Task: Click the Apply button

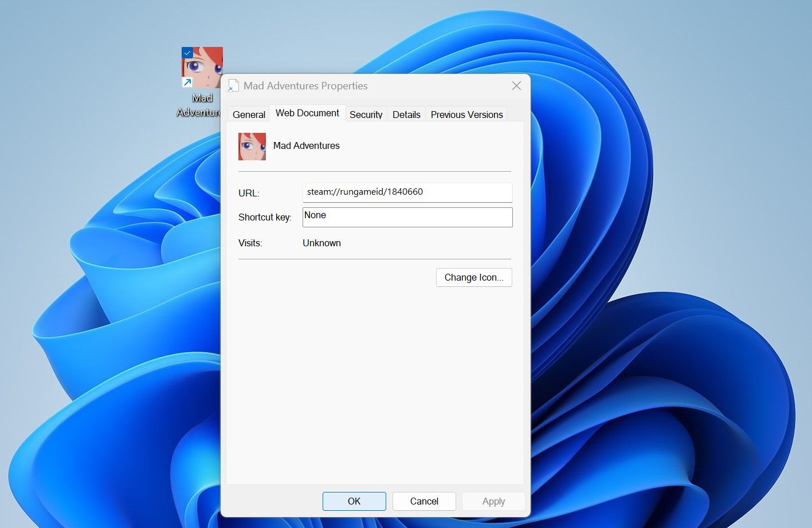Action: click(493, 501)
